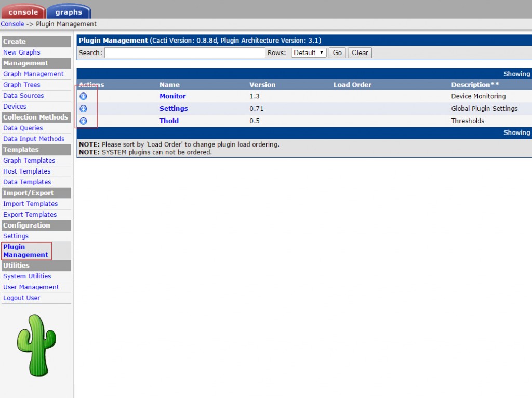
Task: Open Data Queries
Action: tap(23, 128)
